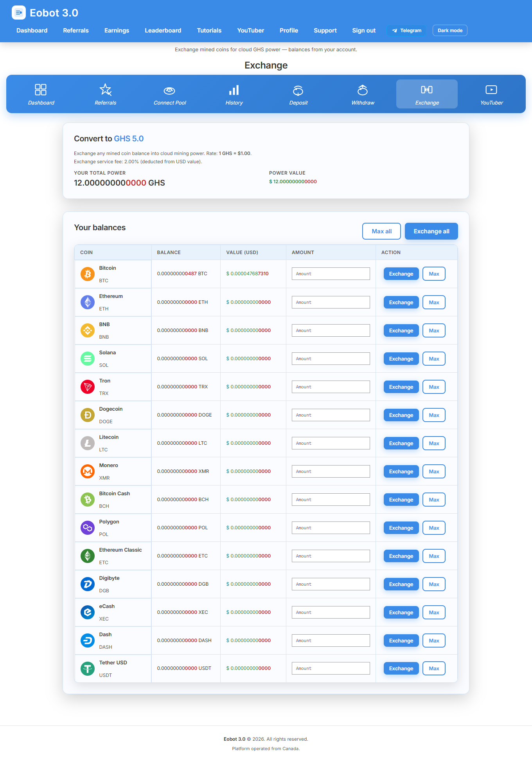Click the Digibyte coin icon
Screen dimensions: 532x765
pyautogui.click(x=88, y=584)
